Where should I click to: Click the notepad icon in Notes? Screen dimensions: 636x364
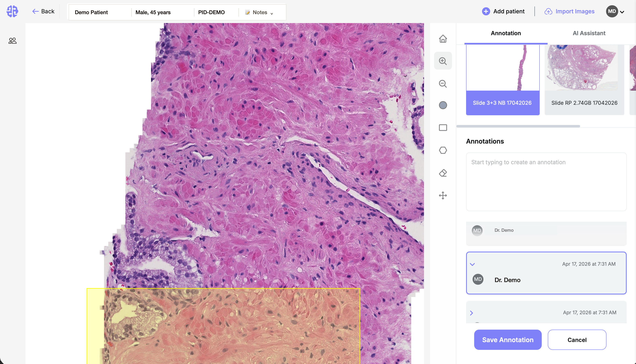pyautogui.click(x=247, y=12)
